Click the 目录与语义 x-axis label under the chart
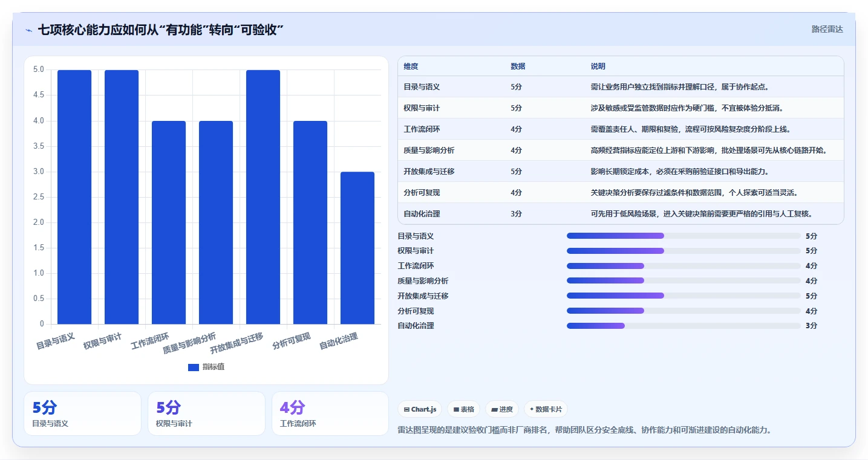 (55, 342)
